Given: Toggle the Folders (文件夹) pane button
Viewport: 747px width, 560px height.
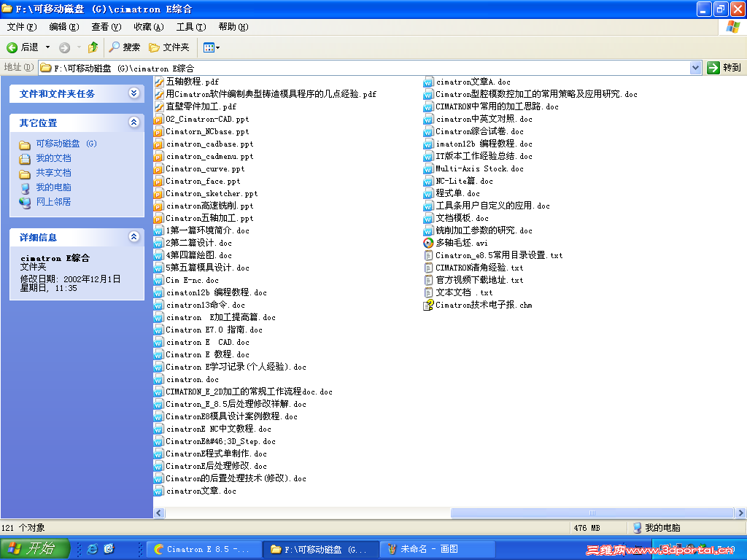Looking at the screenshot, I should click(169, 47).
